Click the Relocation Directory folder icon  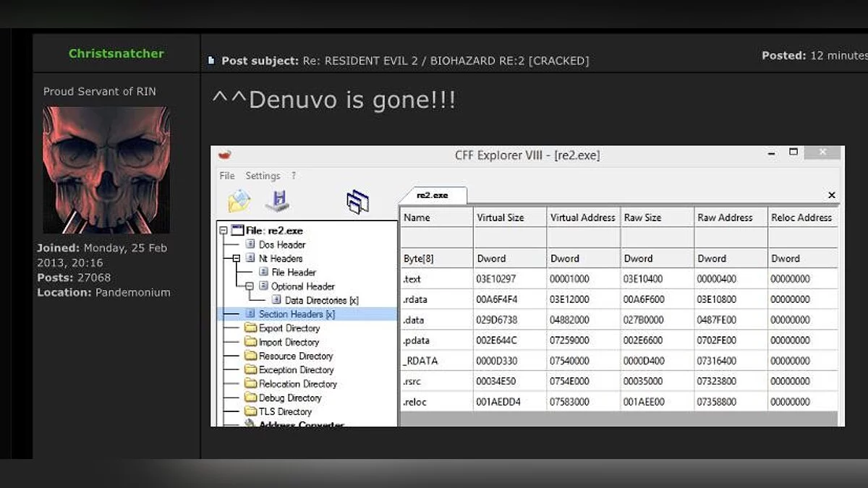[251, 383]
